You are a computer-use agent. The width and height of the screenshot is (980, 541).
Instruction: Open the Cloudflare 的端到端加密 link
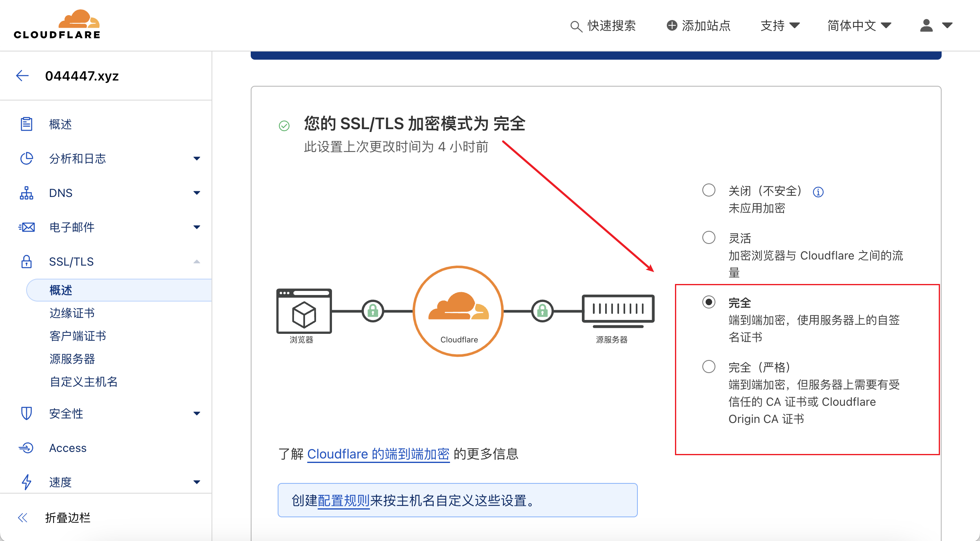point(378,454)
